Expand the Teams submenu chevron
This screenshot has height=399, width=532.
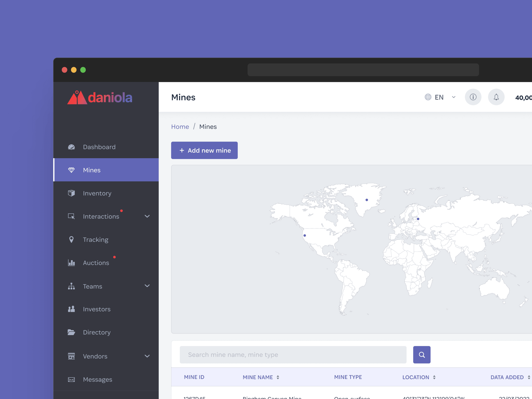click(x=147, y=286)
